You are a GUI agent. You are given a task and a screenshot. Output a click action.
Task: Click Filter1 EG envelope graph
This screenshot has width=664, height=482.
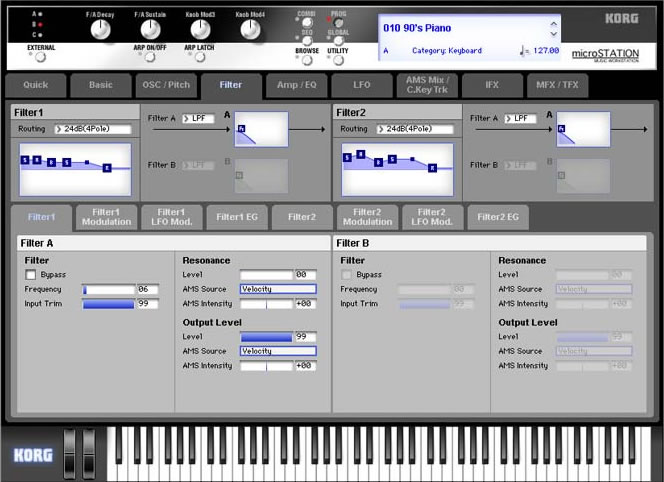tap(75, 169)
